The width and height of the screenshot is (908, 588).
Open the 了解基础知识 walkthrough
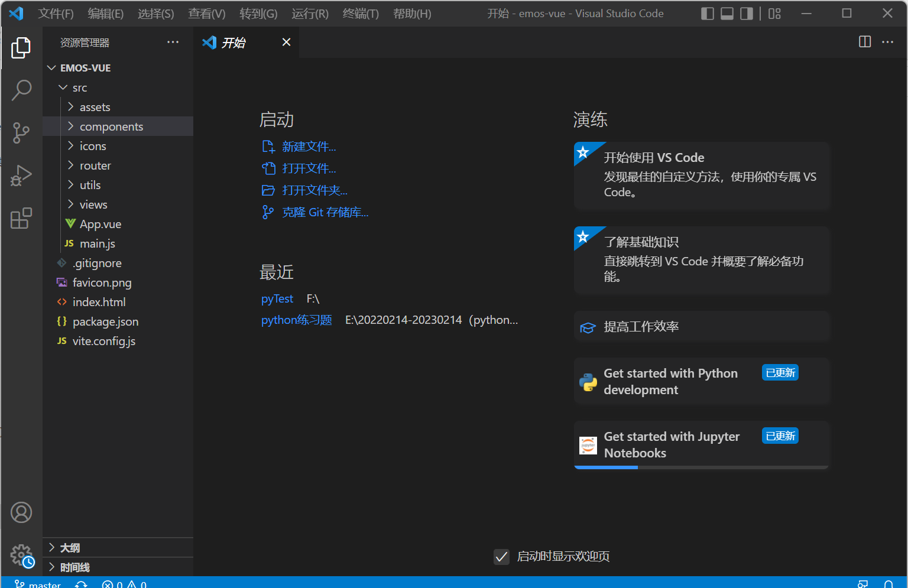(x=702, y=260)
